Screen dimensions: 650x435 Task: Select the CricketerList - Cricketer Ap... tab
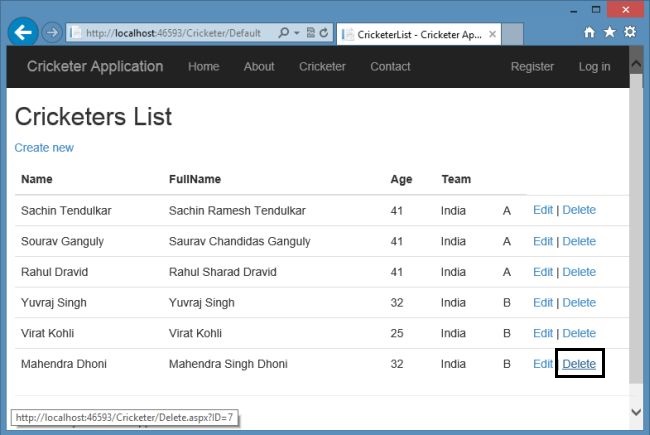point(419,34)
